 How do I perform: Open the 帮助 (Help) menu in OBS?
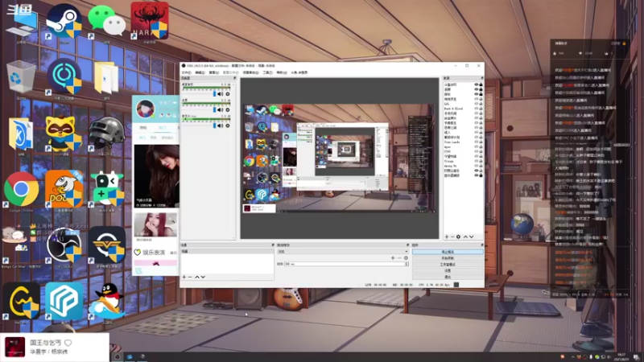pyautogui.click(x=281, y=72)
